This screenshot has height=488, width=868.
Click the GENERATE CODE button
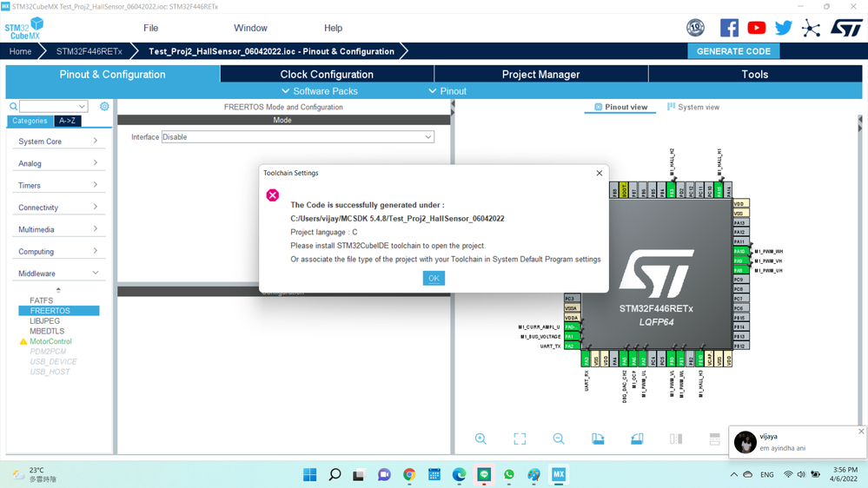[x=733, y=51]
